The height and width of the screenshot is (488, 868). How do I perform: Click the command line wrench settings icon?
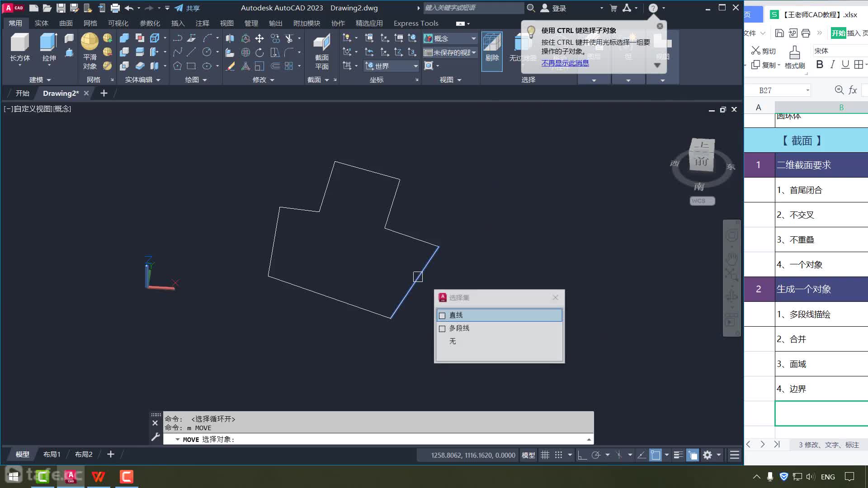(155, 437)
